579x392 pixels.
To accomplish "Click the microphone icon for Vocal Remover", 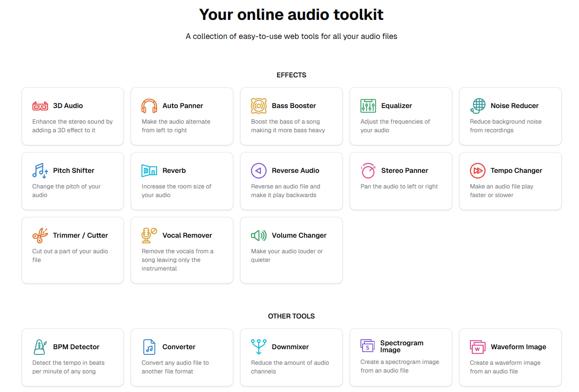I will click(149, 236).
